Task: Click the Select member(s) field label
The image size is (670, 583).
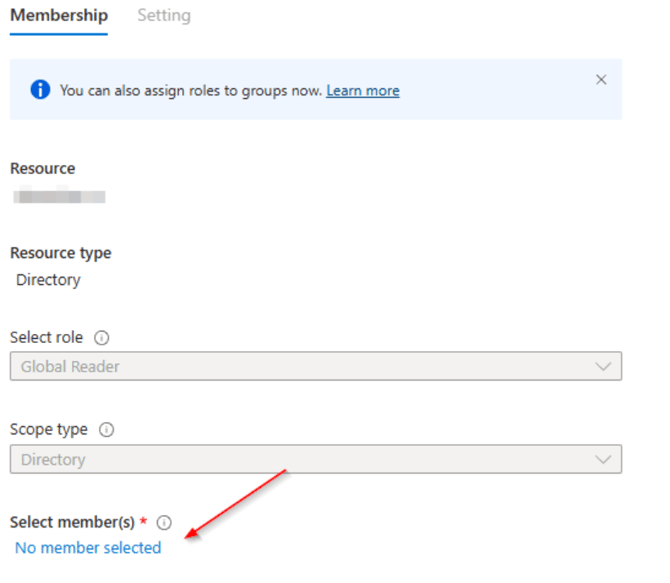Action: point(72,522)
